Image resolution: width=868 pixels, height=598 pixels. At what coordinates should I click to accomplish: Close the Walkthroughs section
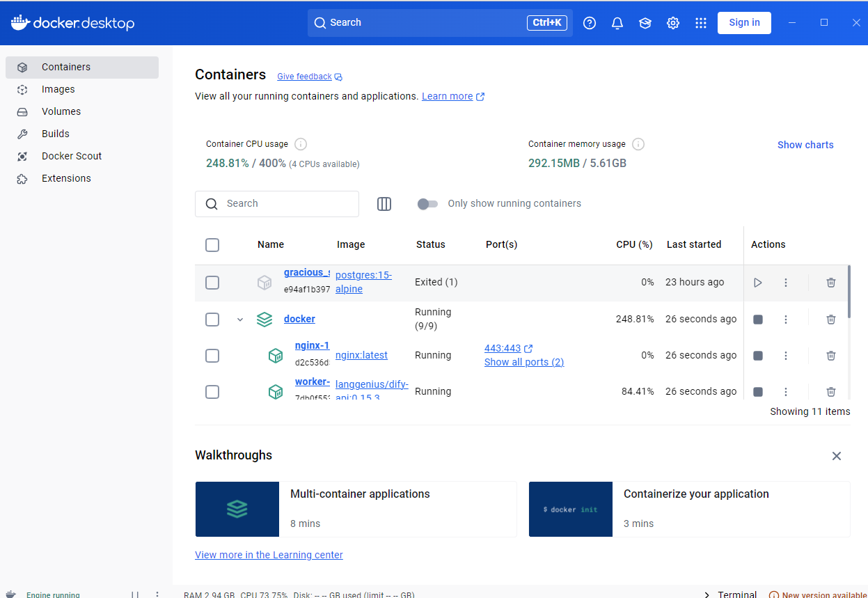[x=837, y=456]
